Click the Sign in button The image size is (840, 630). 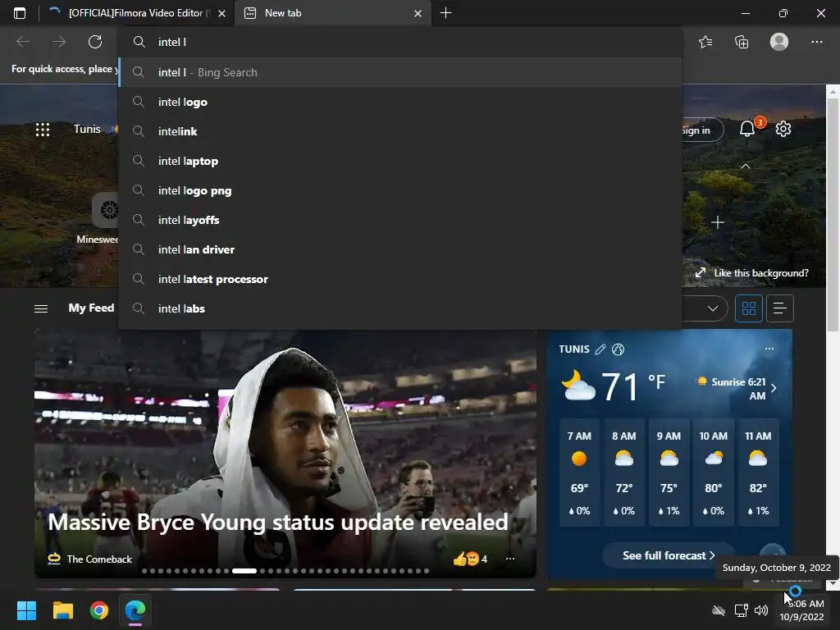(702, 130)
